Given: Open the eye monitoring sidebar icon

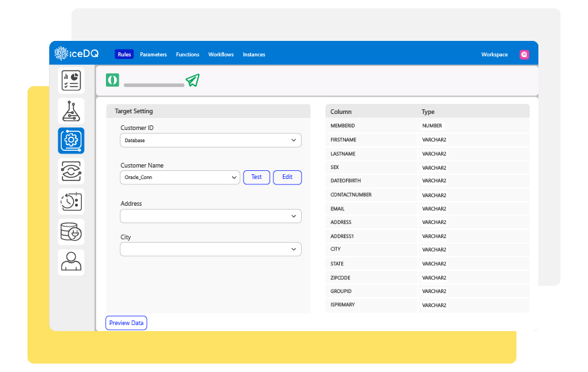Looking at the screenshot, I should click(71, 172).
